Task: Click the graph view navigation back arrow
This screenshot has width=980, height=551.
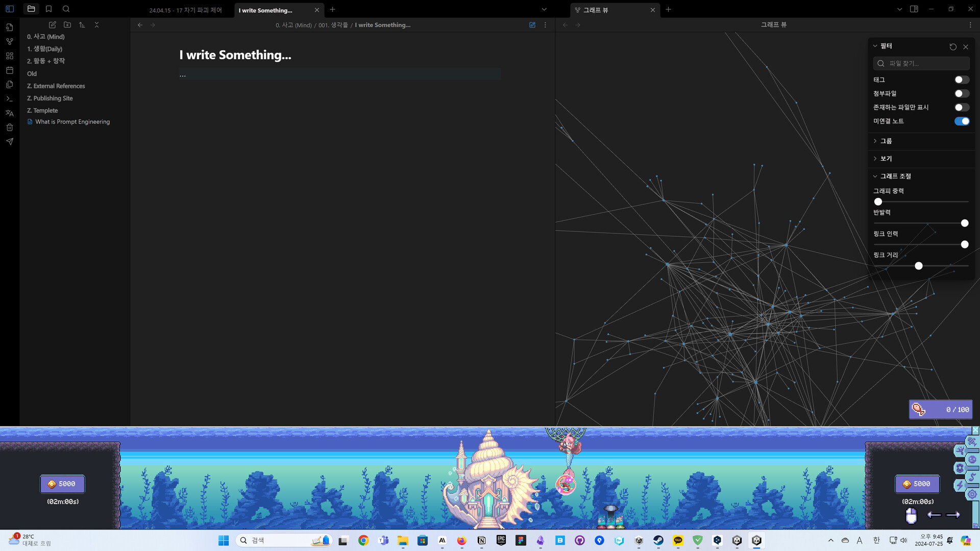Action: (x=566, y=25)
